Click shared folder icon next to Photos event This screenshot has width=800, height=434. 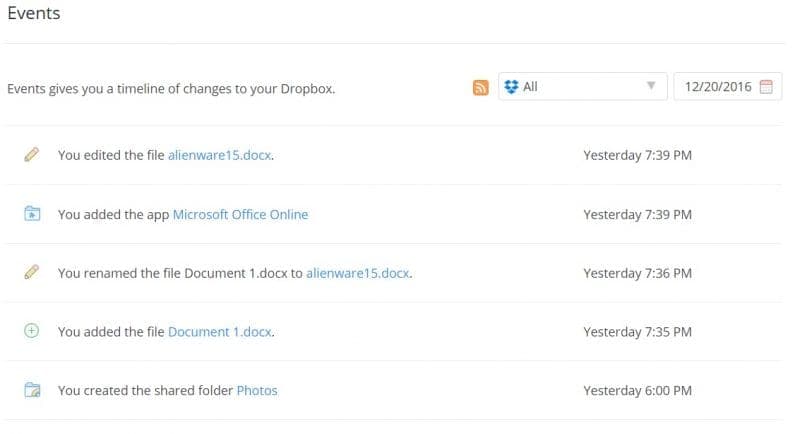coord(32,390)
